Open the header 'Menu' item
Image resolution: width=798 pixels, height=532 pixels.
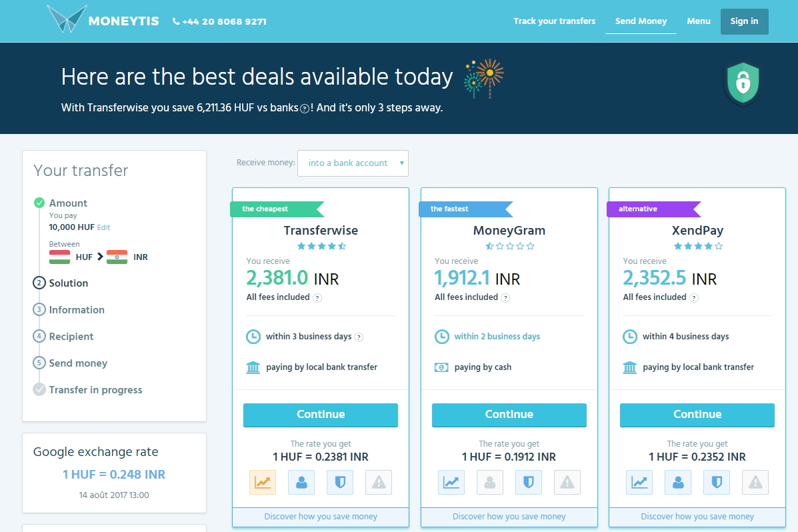[x=698, y=21]
